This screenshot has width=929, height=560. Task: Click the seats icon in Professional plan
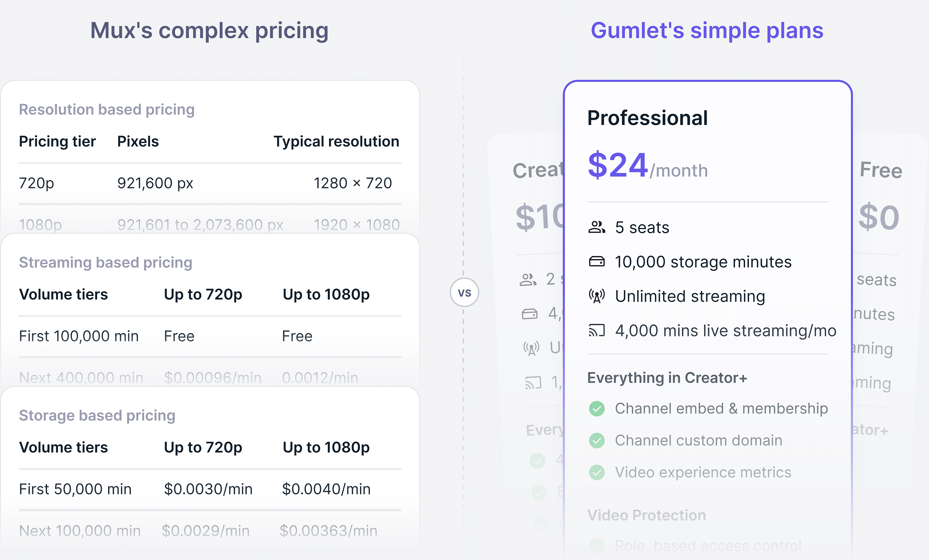(x=597, y=227)
